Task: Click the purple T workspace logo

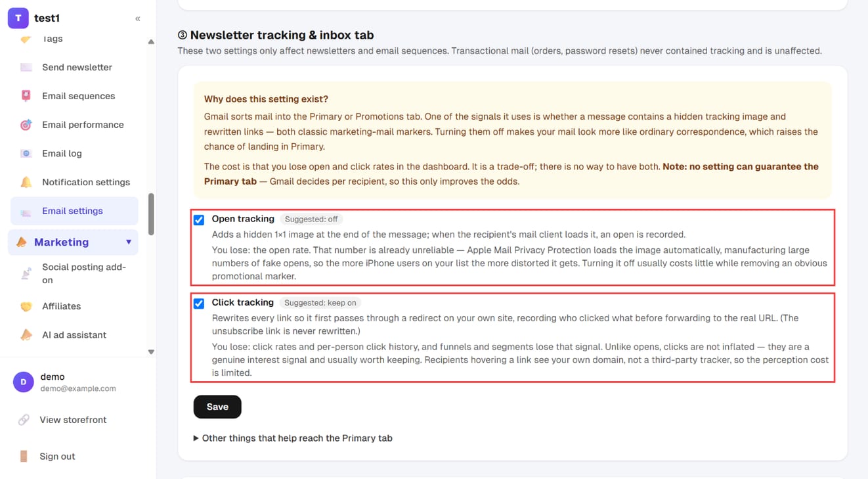Action: (x=18, y=18)
